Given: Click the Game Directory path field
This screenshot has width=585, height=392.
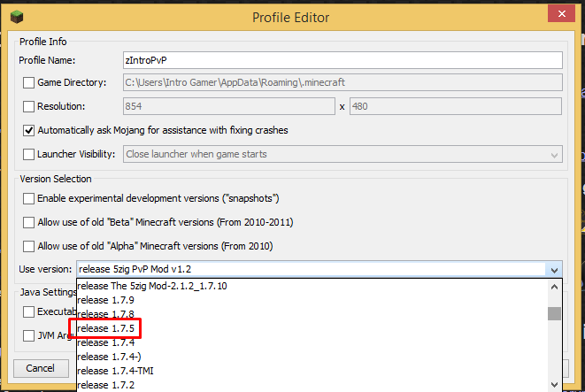Looking at the screenshot, I should point(343,82).
